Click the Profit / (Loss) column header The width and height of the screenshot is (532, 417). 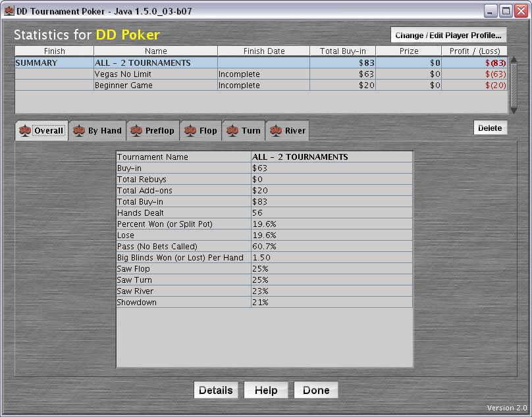click(x=474, y=51)
